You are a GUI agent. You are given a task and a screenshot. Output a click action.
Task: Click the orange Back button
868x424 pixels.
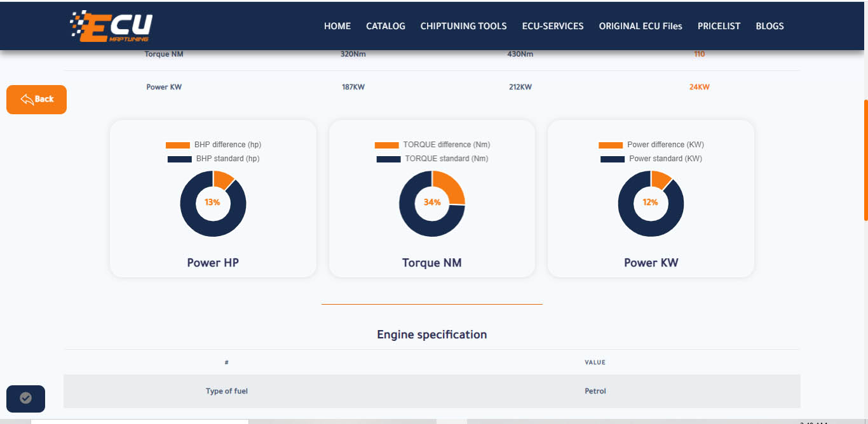coord(37,99)
